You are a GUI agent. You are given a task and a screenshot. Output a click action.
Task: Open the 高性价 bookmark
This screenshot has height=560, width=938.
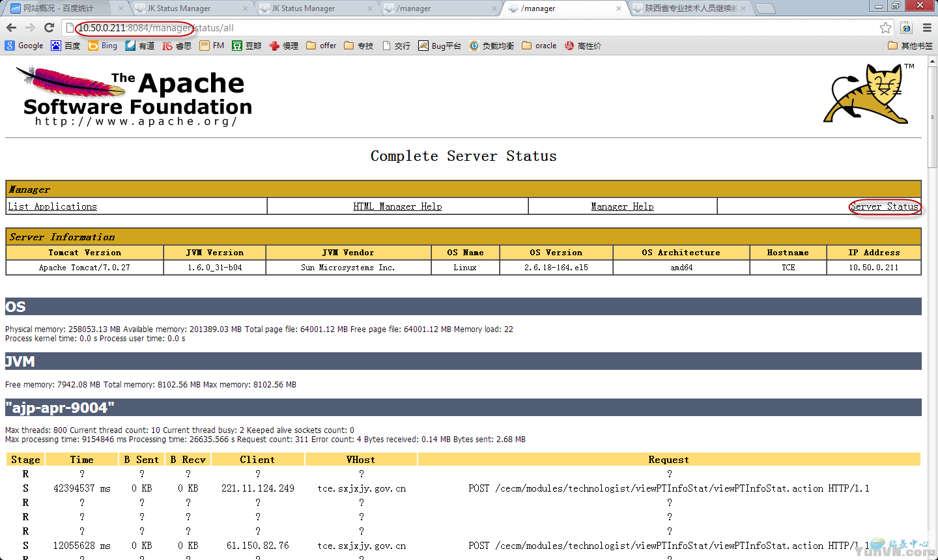coord(583,46)
